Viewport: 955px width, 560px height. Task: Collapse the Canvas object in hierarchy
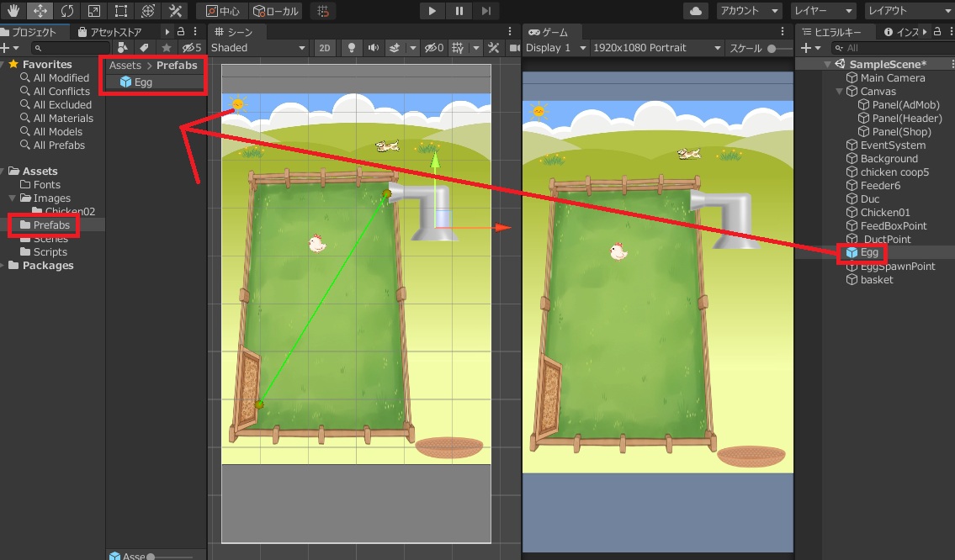coord(839,92)
